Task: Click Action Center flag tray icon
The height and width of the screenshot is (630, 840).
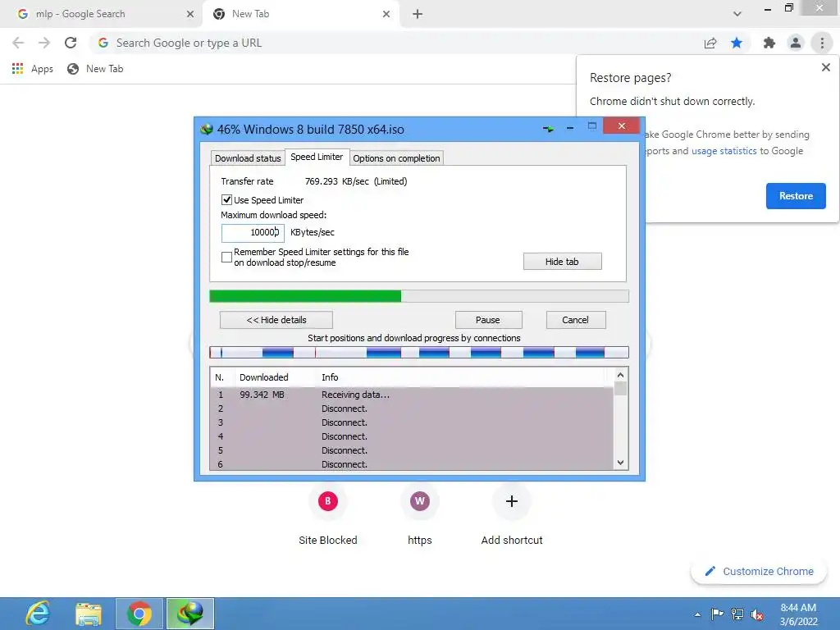Action: 717,614
